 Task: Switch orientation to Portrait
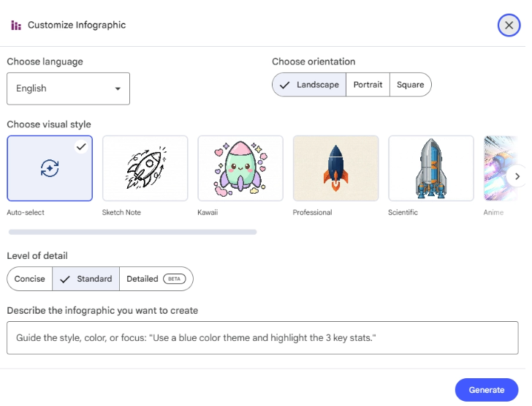click(368, 85)
